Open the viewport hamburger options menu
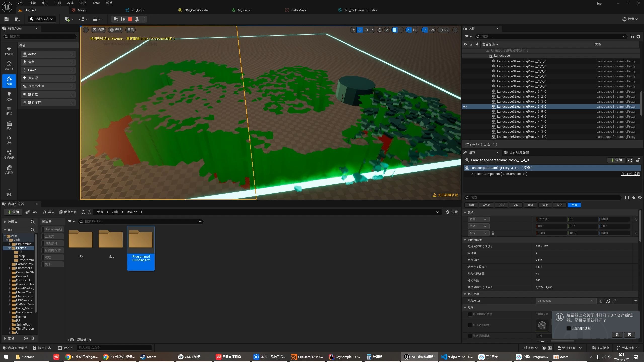This screenshot has width=644, height=362. pyautogui.click(x=86, y=30)
